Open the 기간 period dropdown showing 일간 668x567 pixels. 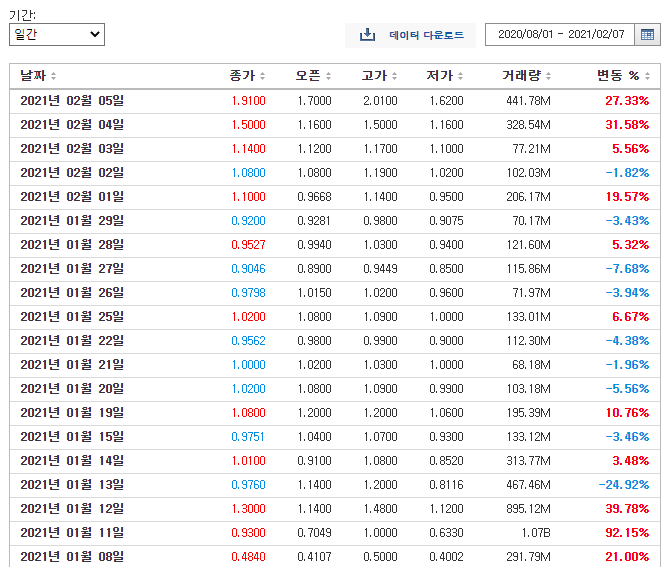click(57, 35)
